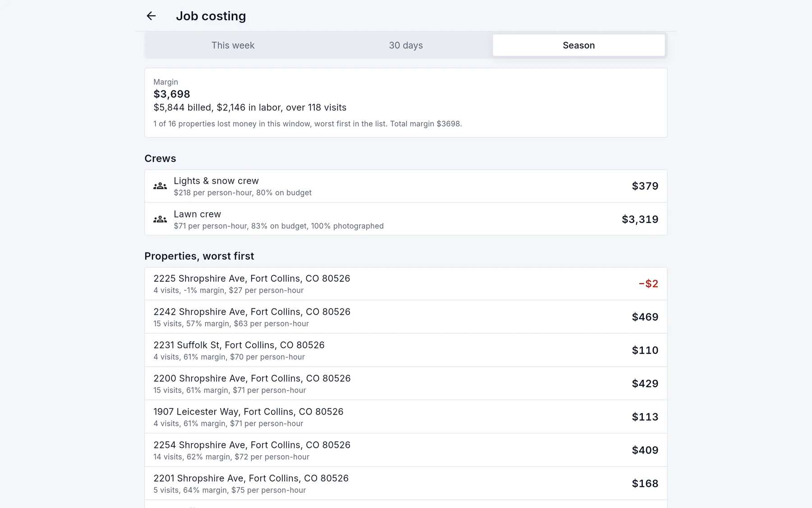Open the 2254 Shropshire Ave property
This screenshot has width=812, height=508.
pyautogui.click(x=406, y=450)
